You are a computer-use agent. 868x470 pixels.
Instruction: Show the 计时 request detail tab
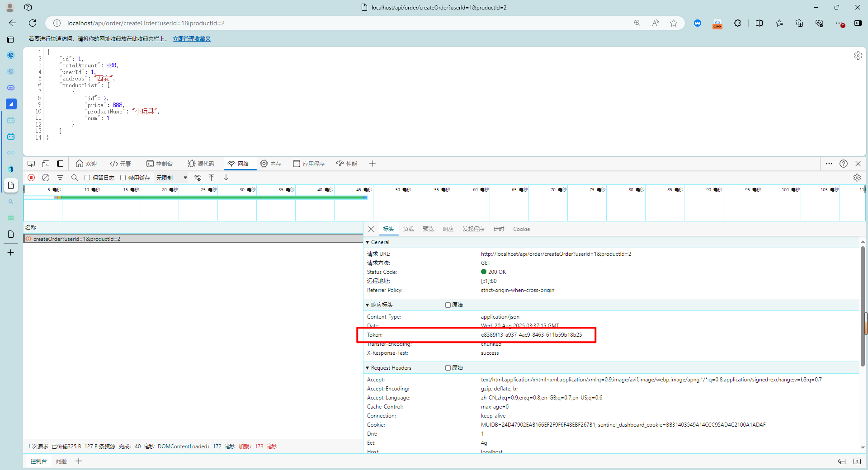[x=499, y=229]
